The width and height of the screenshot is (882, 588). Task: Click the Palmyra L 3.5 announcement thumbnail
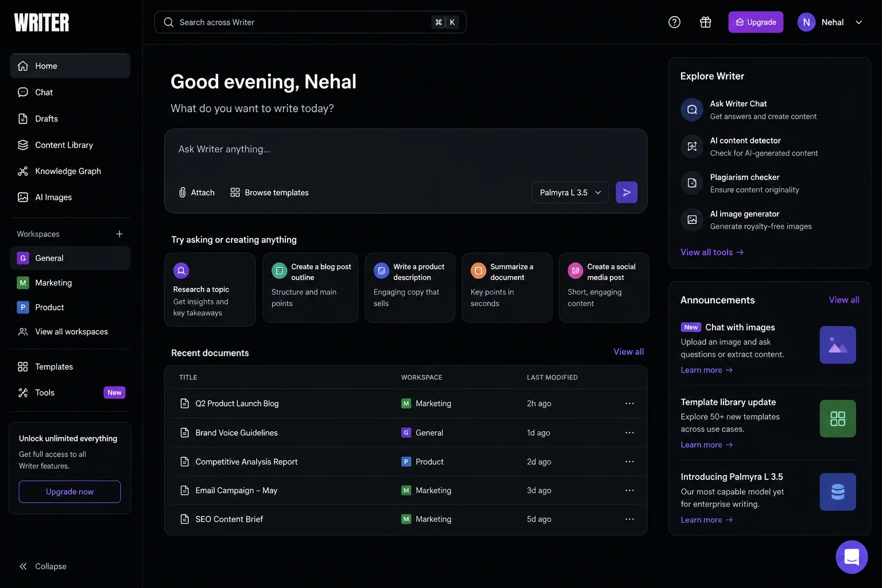(838, 492)
